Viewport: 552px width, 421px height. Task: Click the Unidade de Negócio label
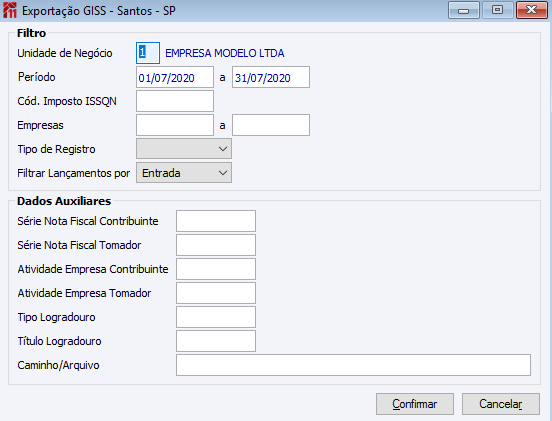coord(65,53)
